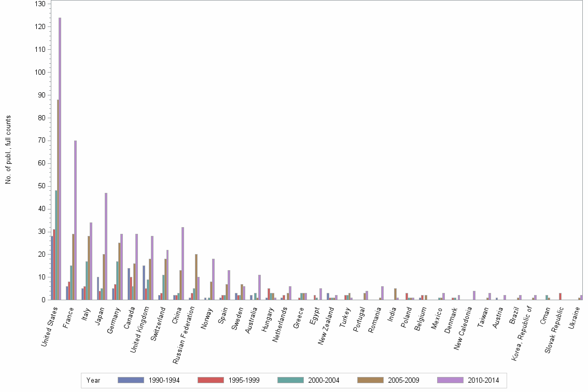Screen dimensions: 588x392
Task: Click the Russian Federation axis label
Action: [183, 335]
